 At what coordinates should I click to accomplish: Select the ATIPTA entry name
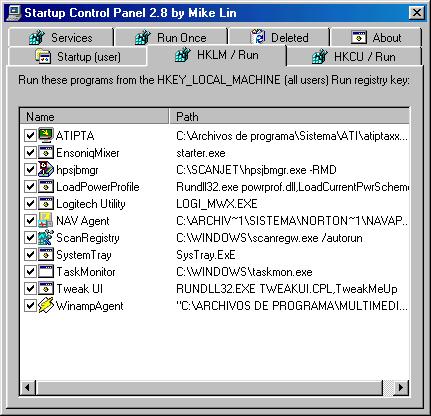[75, 136]
